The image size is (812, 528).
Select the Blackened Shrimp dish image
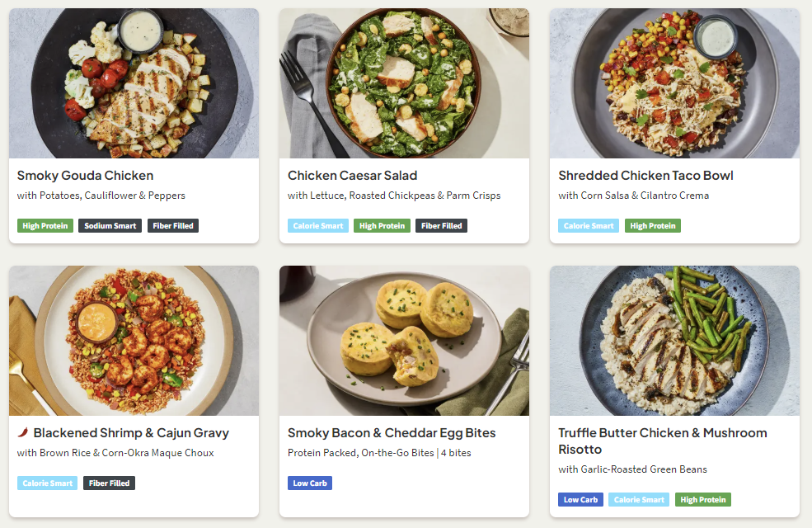(x=134, y=341)
